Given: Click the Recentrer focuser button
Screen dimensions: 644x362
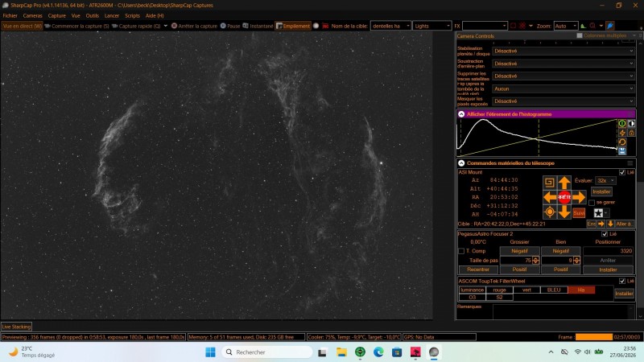Looking at the screenshot, I should (x=478, y=269).
